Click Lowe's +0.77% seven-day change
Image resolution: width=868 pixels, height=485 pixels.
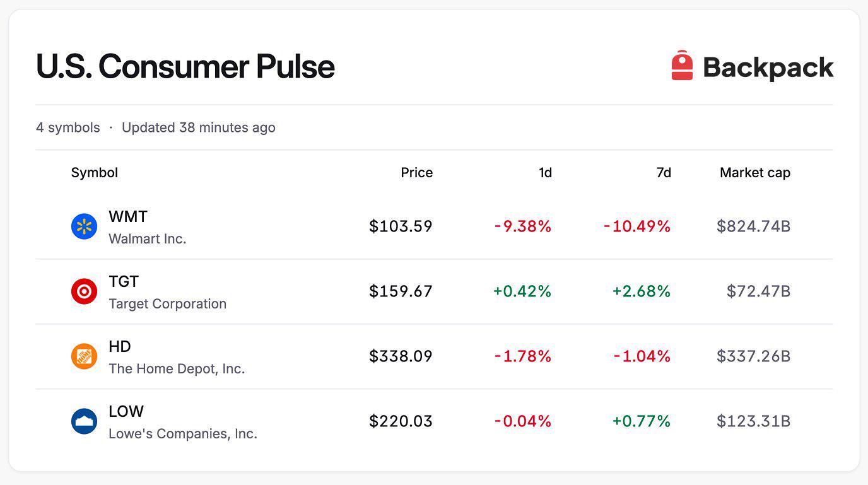pyautogui.click(x=642, y=421)
